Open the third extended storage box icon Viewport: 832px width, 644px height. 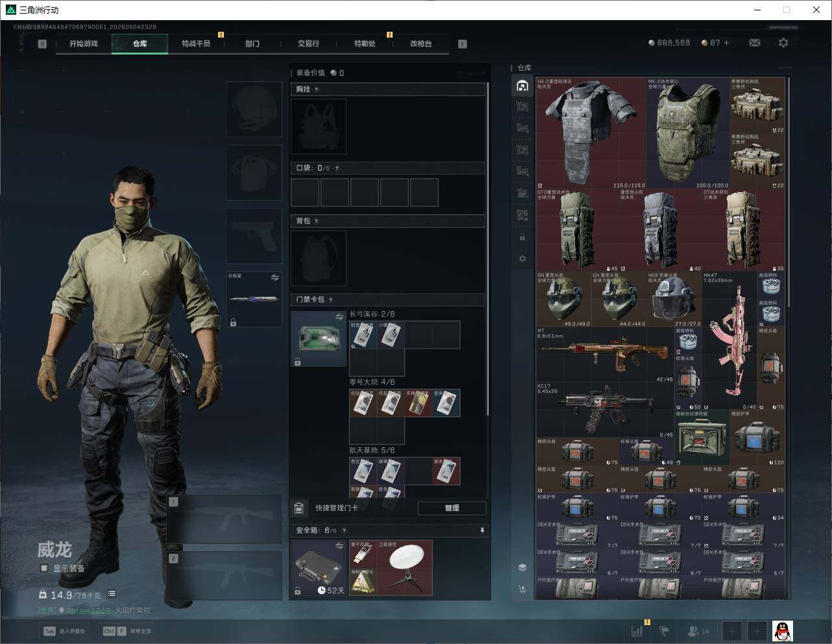pyautogui.click(x=522, y=149)
